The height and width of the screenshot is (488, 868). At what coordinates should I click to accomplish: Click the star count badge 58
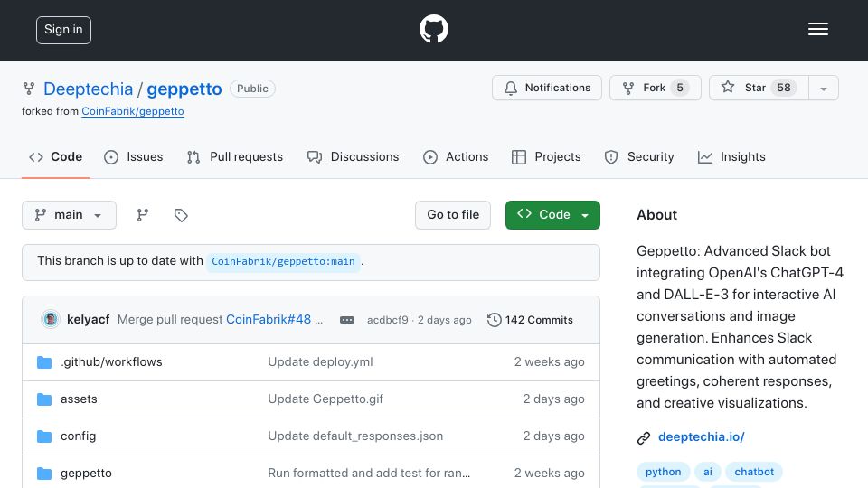tap(783, 88)
